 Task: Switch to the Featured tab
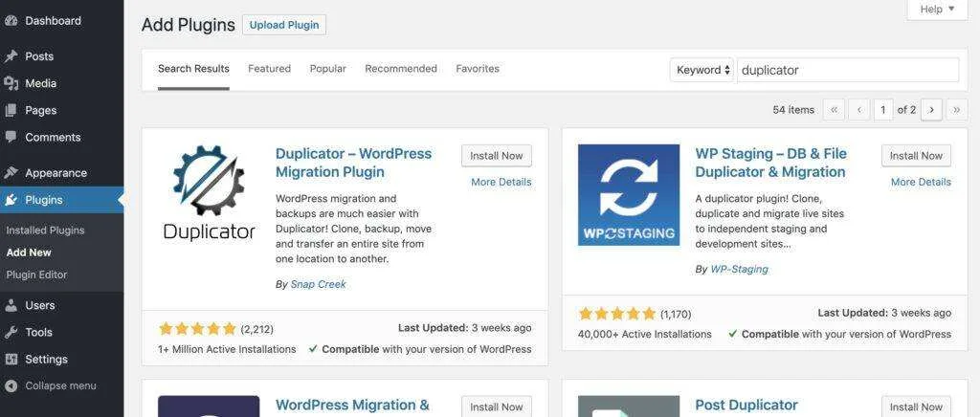[269, 69]
